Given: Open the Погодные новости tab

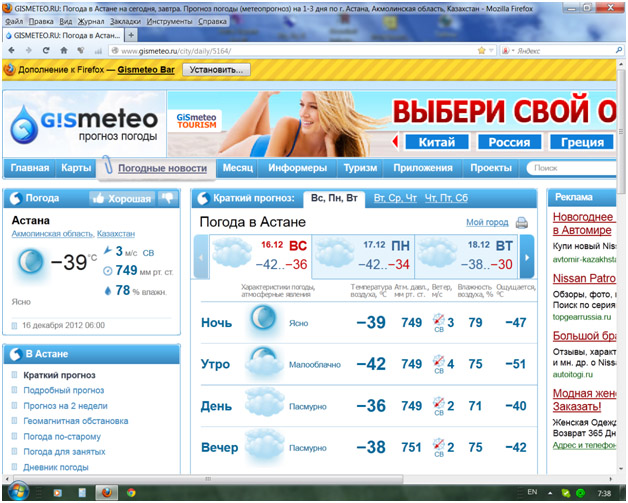Looking at the screenshot, I should pyautogui.click(x=162, y=169).
